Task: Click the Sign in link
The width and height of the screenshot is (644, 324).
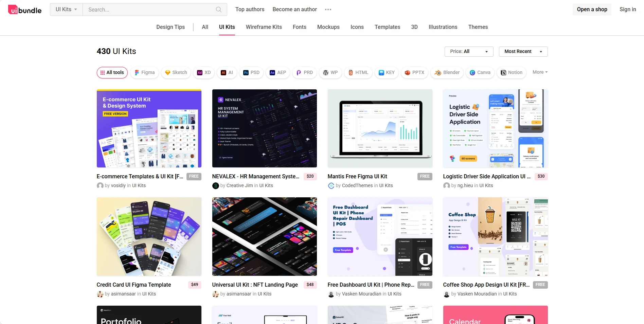Action: click(x=628, y=10)
